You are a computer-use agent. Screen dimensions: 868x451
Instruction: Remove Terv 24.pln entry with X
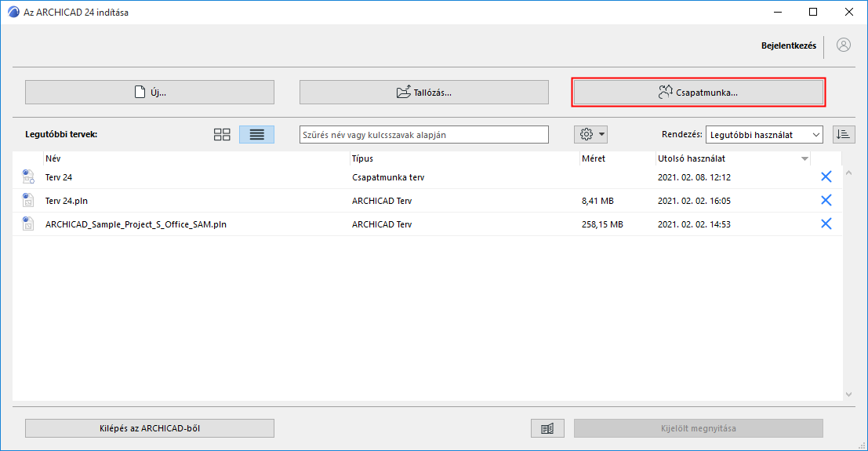click(826, 200)
